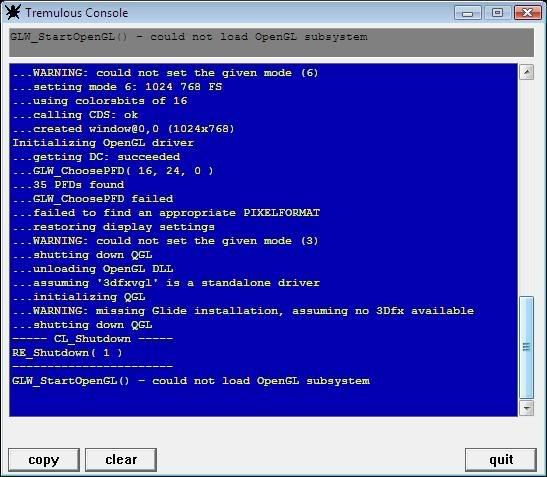
Task: Close the Tremulous Console window
Action: (527, 13)
